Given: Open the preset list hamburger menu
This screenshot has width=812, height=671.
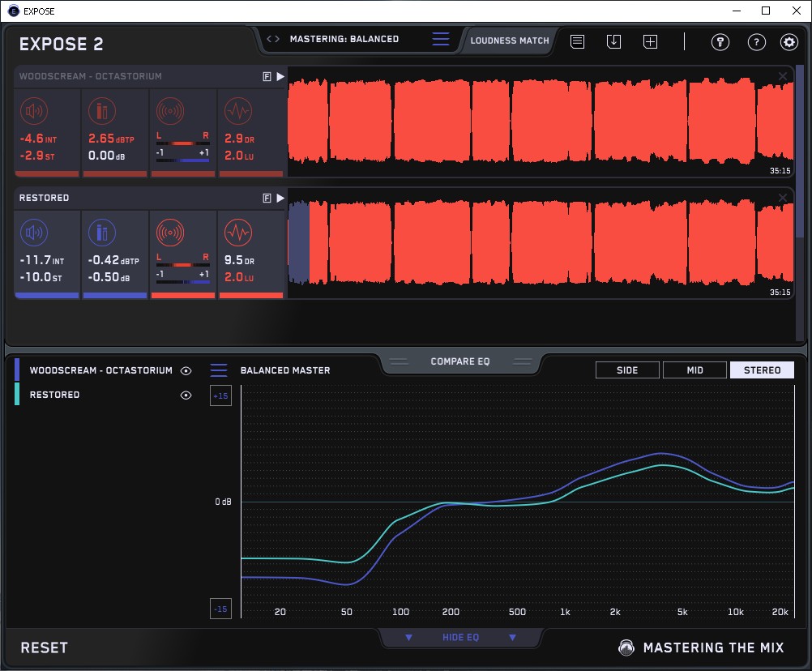Looking at the screenshot, I should tap(441, 39).
